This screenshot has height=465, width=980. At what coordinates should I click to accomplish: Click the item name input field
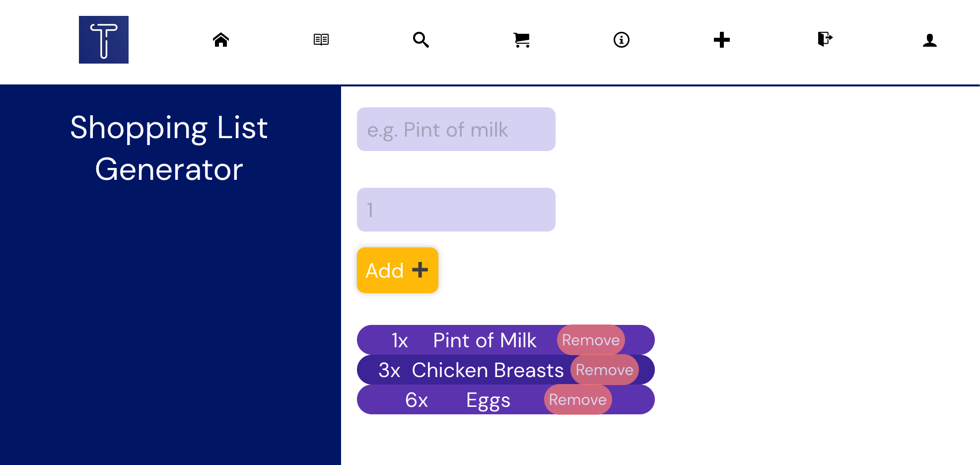click(x=456, y=129)
